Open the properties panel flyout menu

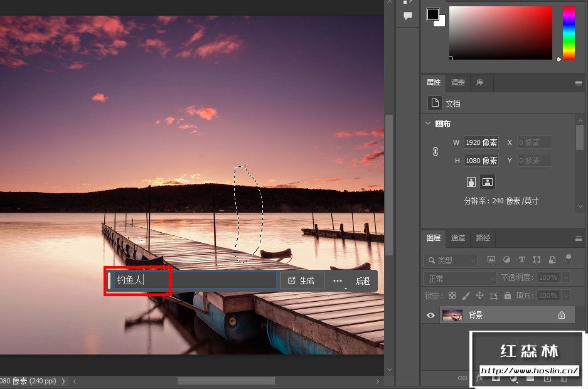578,83
